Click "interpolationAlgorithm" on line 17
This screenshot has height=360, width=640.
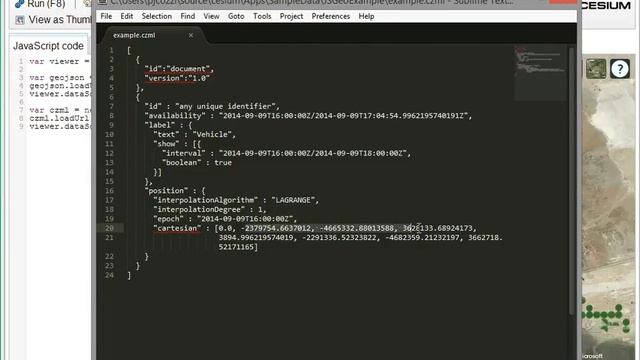tap(206, 200)
